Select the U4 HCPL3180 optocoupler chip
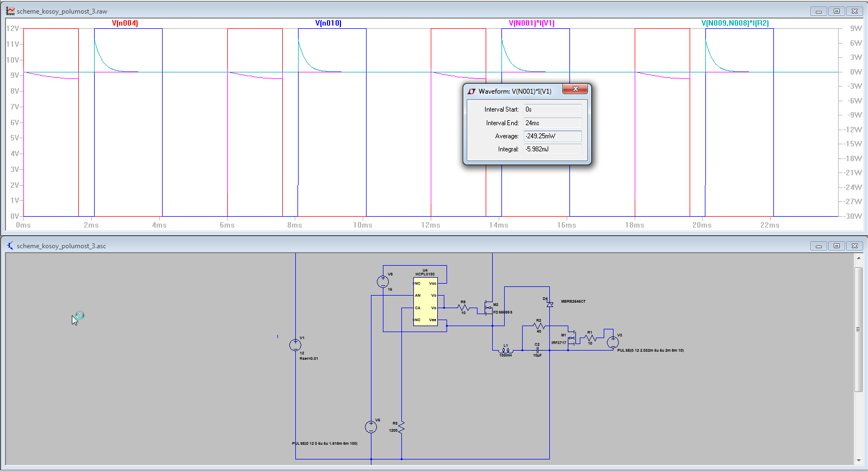 click(425, 301)
